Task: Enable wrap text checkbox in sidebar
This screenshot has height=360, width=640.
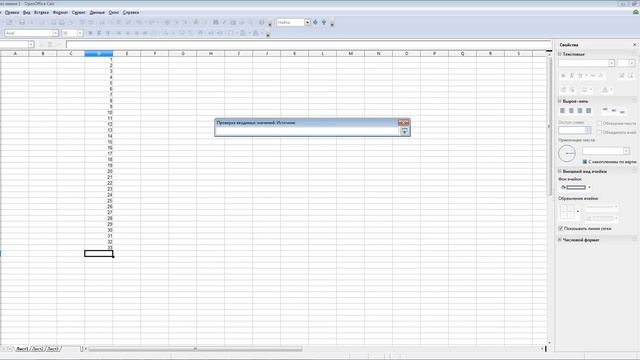Action: pos(600,123)
